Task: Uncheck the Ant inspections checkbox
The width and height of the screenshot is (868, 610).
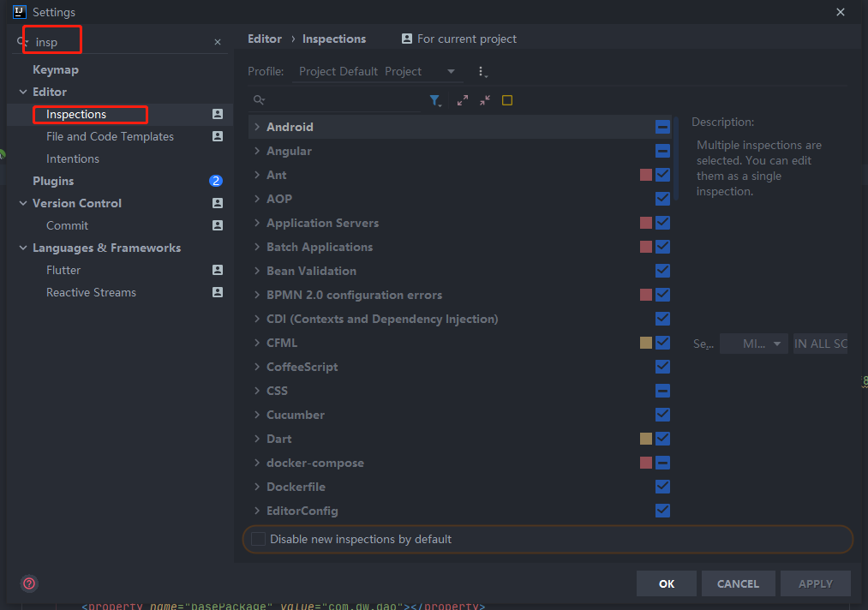Action: [x=662, y=175]
